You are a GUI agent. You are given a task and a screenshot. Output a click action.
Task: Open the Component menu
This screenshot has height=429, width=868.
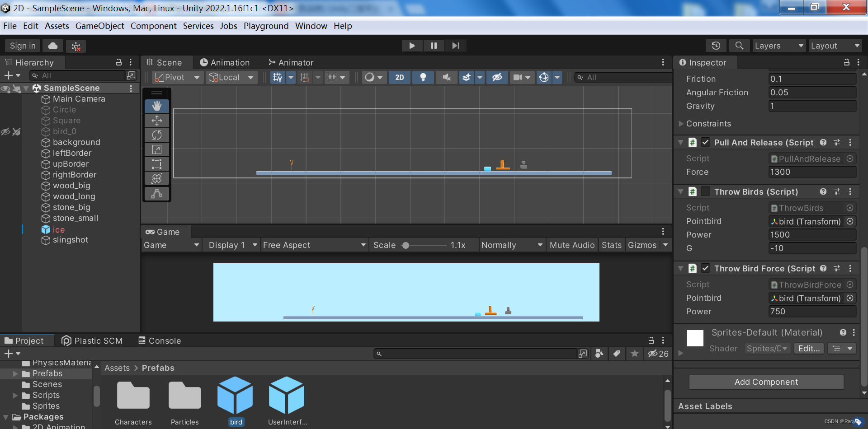[x=153, y=26]
